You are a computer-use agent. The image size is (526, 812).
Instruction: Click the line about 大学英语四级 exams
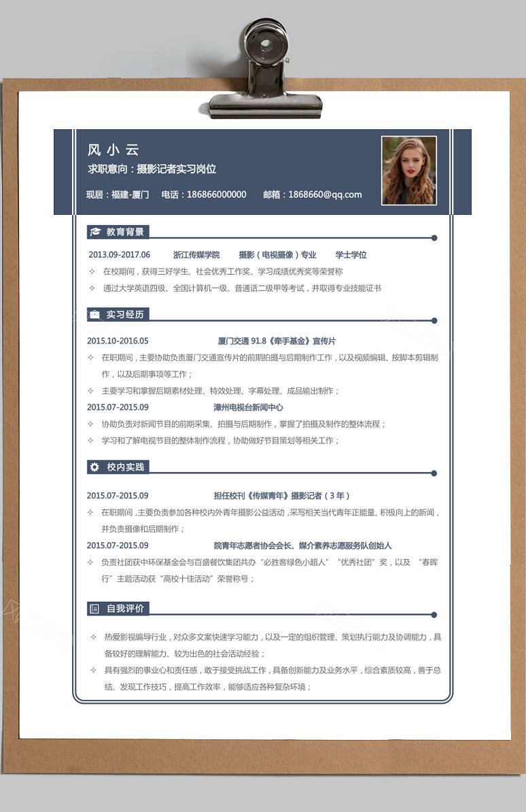pyautogui.click(x=242, y=288)
